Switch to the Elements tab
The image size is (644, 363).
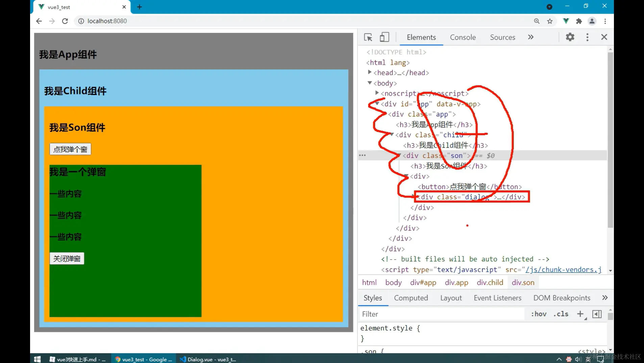click(x=421, y=37)
